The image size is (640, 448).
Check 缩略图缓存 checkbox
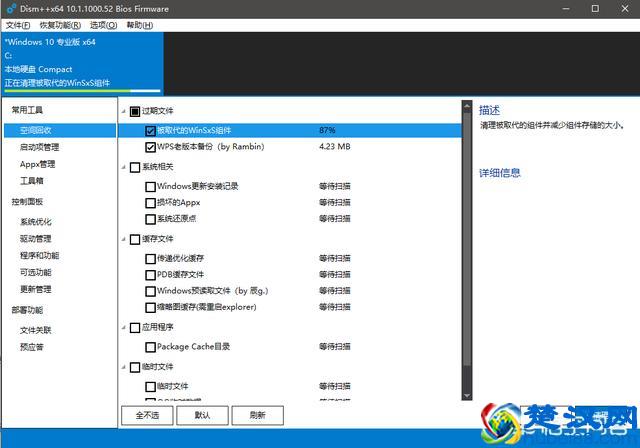(x=150, y=307)
